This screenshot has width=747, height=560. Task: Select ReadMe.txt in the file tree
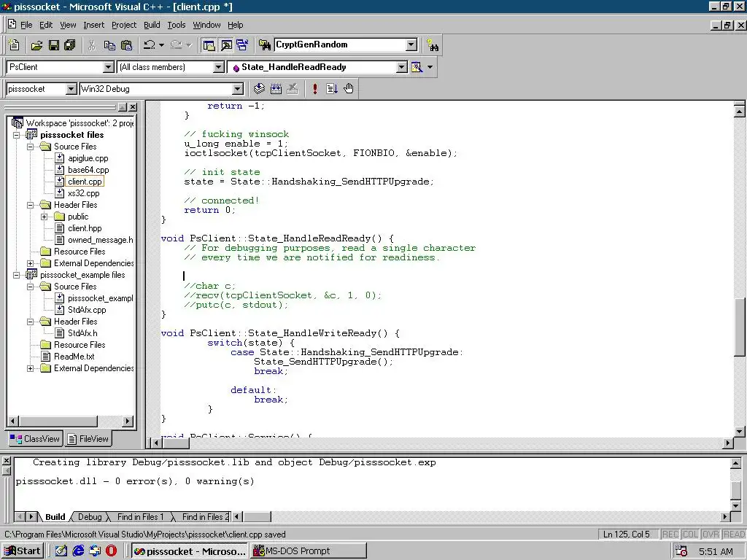point(74,357)
